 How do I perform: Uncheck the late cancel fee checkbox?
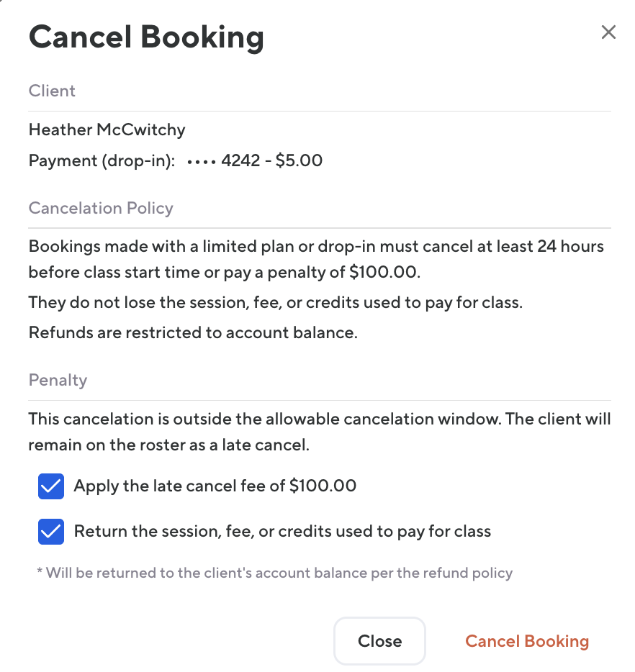pyautogui.click(x=50, y=486)
